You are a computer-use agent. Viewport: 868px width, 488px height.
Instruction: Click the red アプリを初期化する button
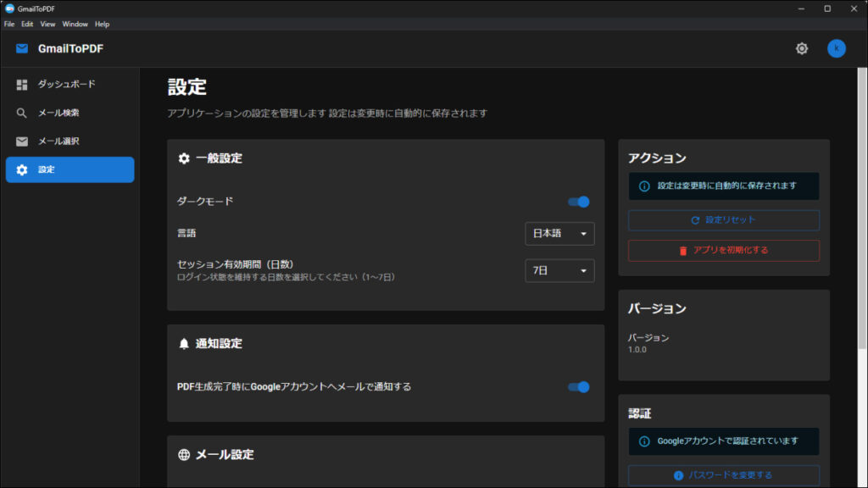(724, 251)
